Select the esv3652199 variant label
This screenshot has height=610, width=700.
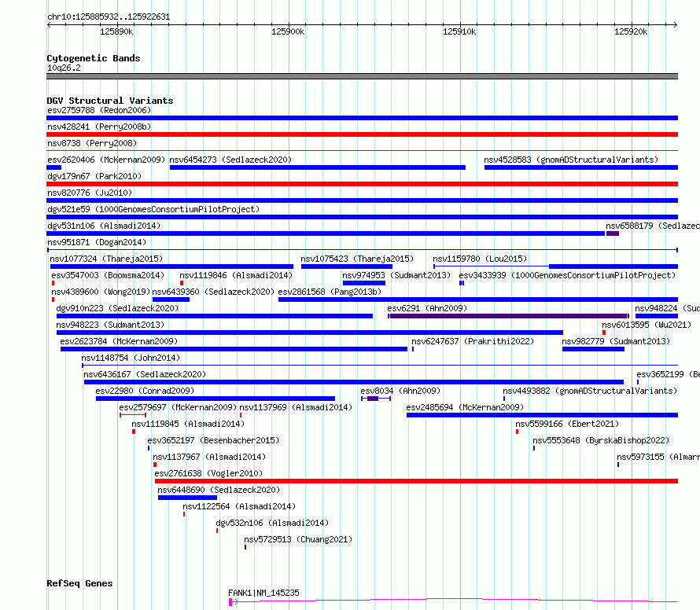point(668,374)
